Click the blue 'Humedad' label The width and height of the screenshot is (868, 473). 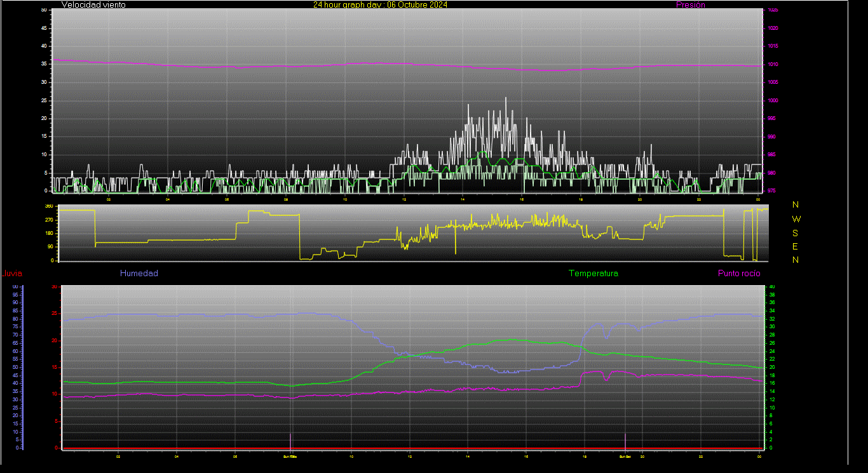pyautogui.click(x=139, y=274)
